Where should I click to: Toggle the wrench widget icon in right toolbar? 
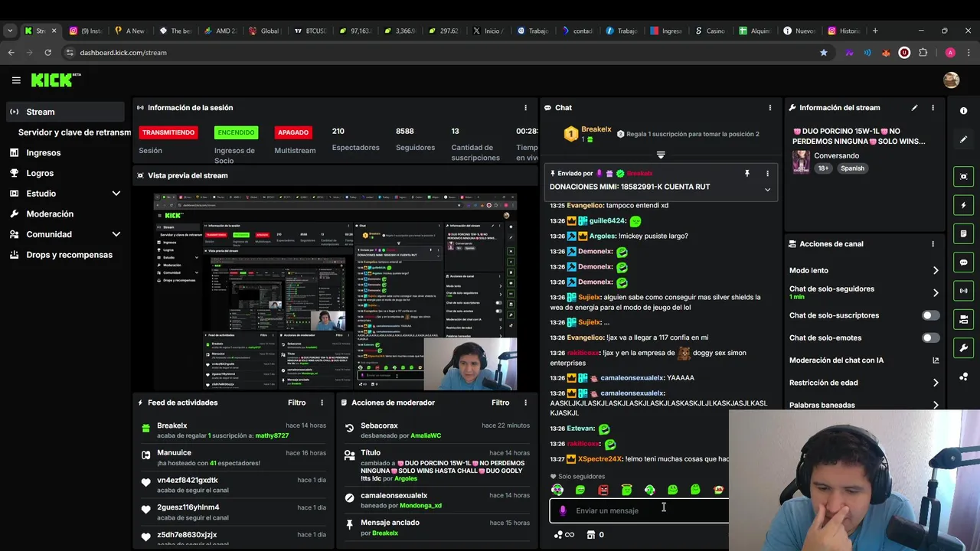pos(963,348)
